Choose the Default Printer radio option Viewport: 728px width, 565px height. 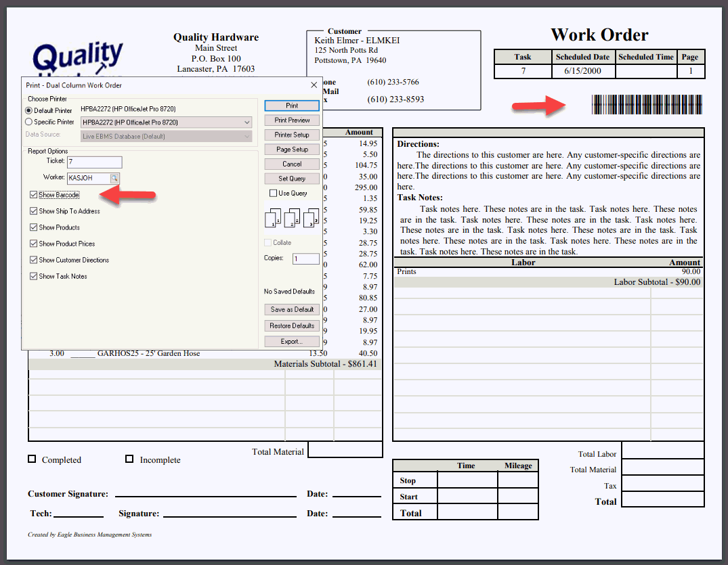[29, 110]
